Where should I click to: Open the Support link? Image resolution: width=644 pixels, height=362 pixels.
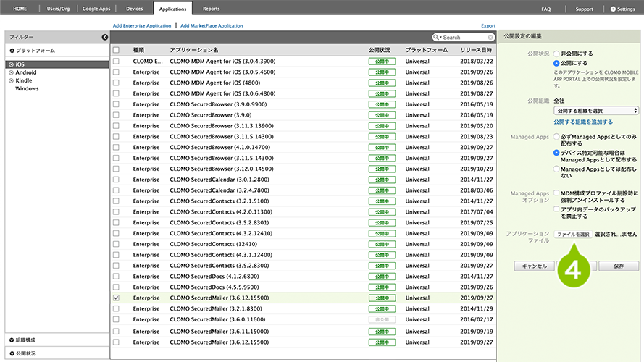[584, 9]
